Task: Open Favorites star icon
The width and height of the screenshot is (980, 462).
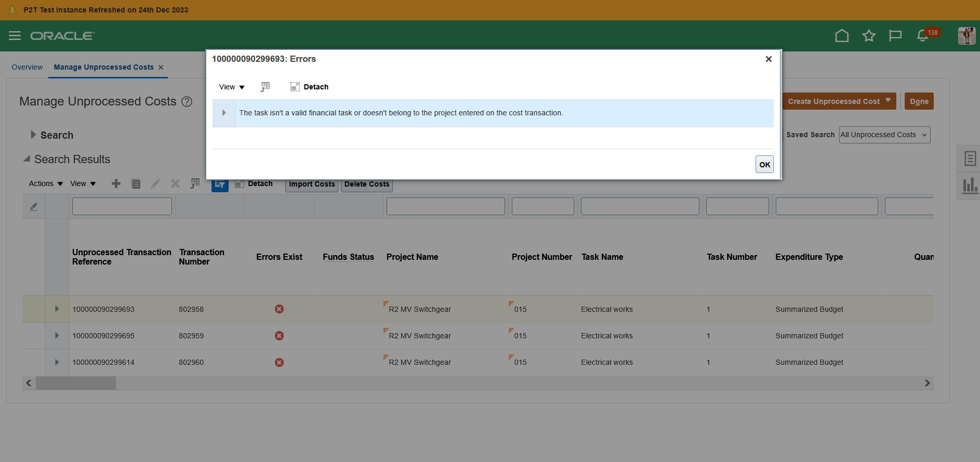Action: [869, 36]
